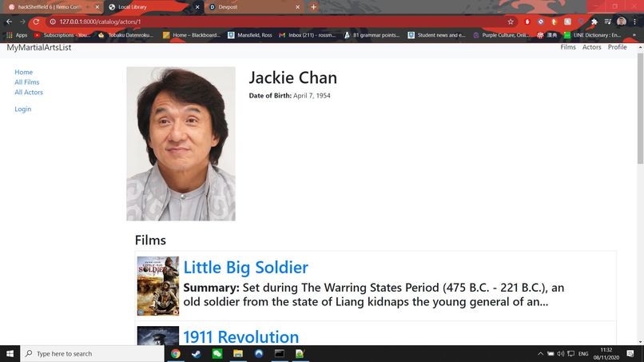Click the Login sidebar link
Screen dimensions: 644x362
click(x=22, y=109)
